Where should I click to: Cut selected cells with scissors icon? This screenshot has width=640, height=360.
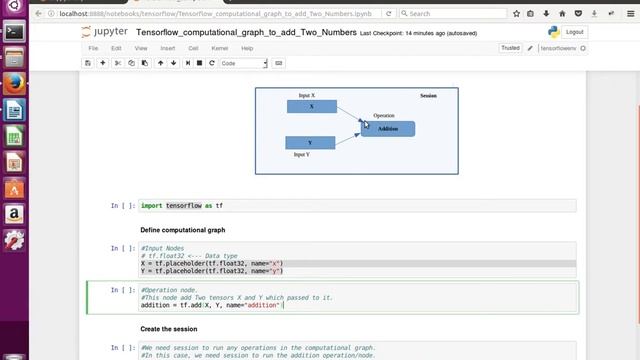[x=118, y=63]
